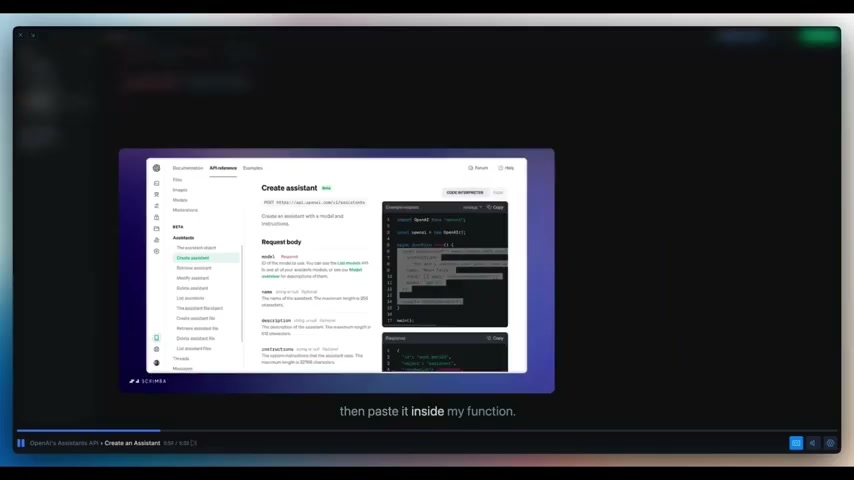Click the Help link in the docs header

[507, 168]
